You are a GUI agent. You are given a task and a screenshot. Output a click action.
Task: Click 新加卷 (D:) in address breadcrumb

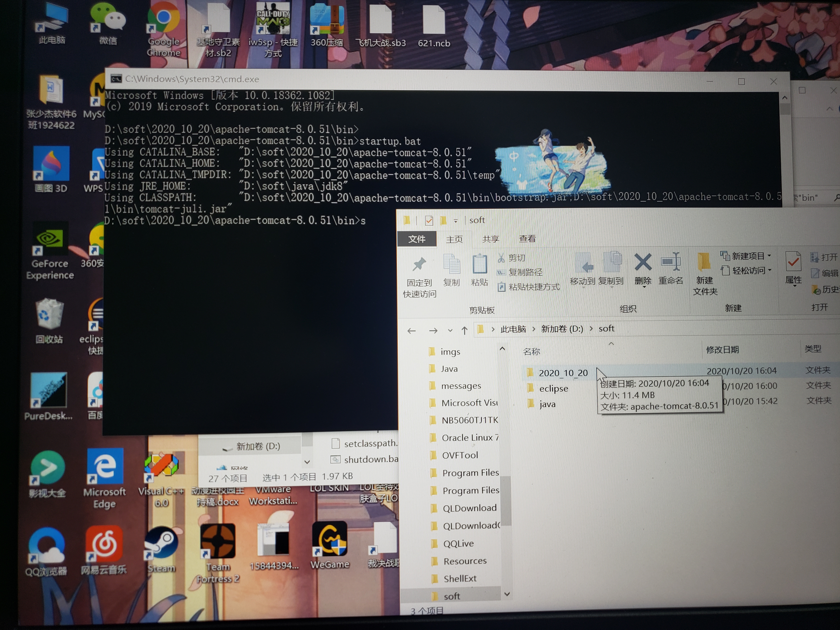click(562, 329)
